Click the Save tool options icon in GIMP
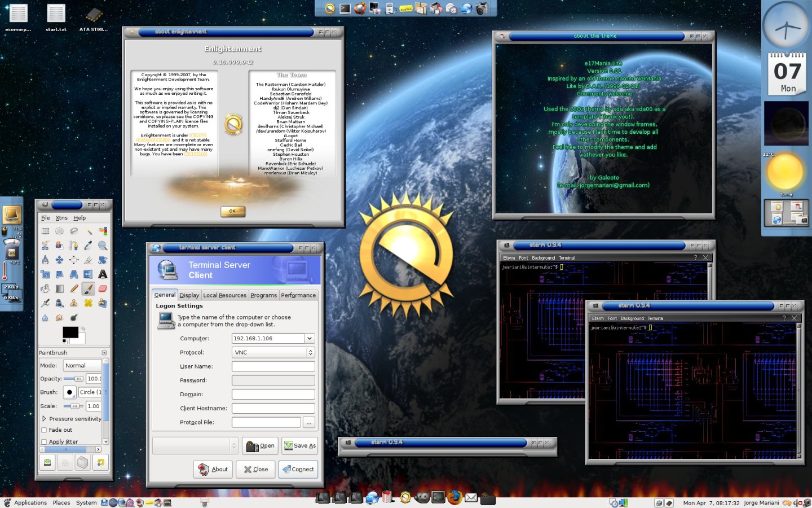The image size is (812, 508). pyautogui.click(x=48, y=462)
